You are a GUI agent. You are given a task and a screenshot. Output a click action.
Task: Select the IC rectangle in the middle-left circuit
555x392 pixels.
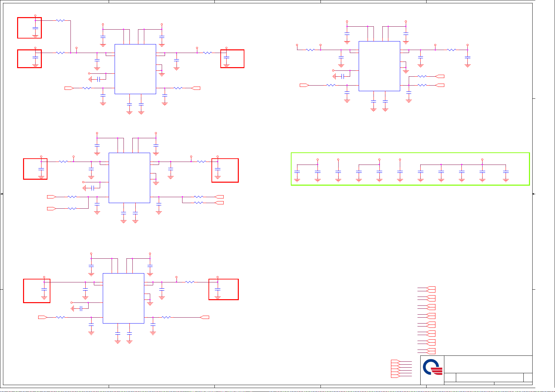pyautogui.click(x=129, y=178)
